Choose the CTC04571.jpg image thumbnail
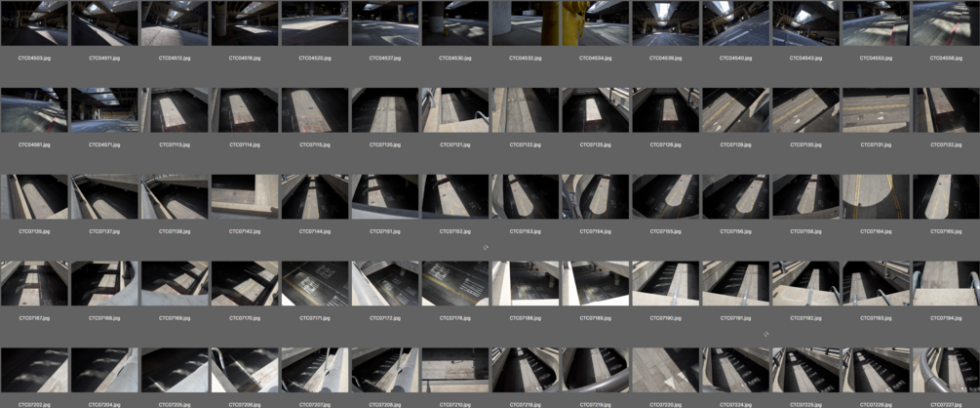 click(104, 109)
